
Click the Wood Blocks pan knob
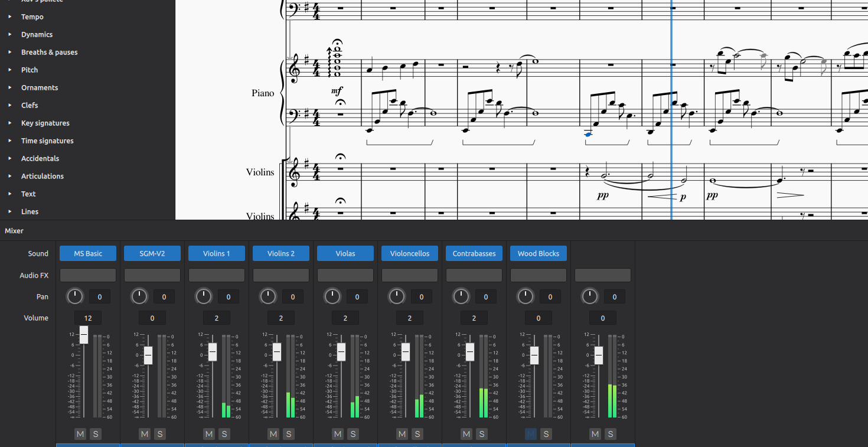click(526, 296)
